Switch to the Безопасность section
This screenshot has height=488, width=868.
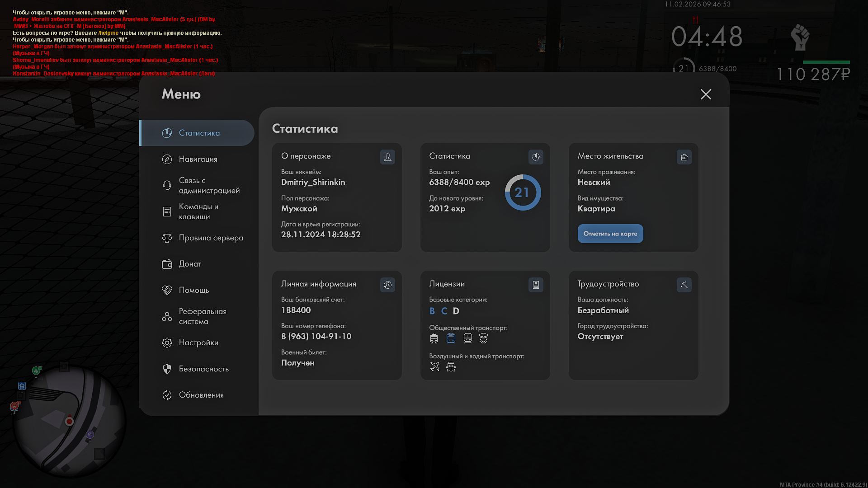pyautogui.click(x=203, y=369)
